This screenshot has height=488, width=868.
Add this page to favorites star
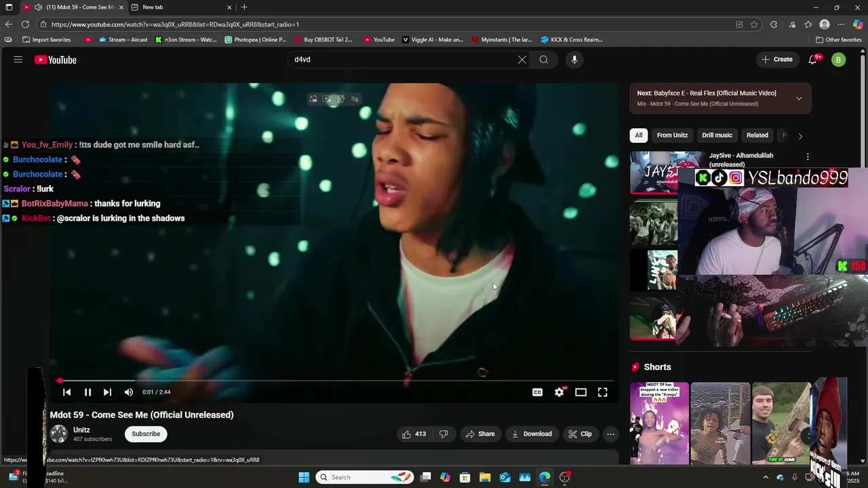coord(754,24)
